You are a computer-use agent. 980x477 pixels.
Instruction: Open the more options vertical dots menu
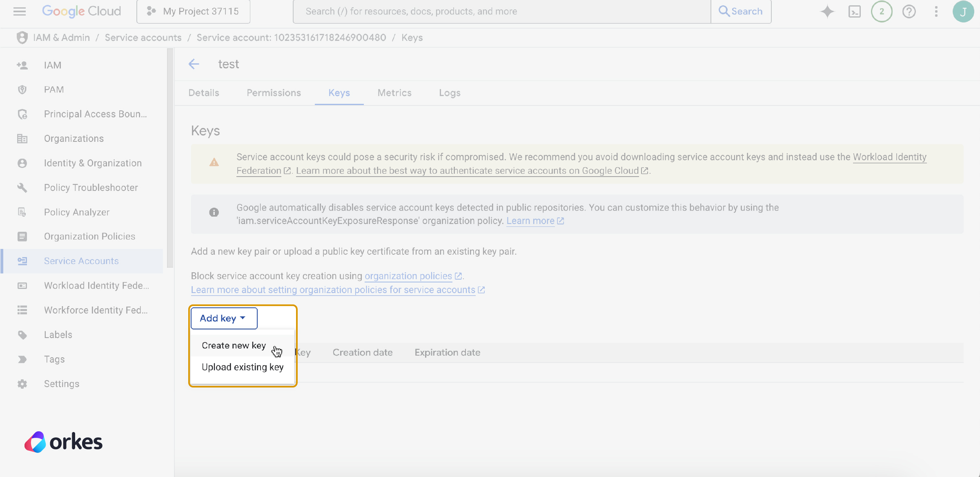click(x=936, y=11)
